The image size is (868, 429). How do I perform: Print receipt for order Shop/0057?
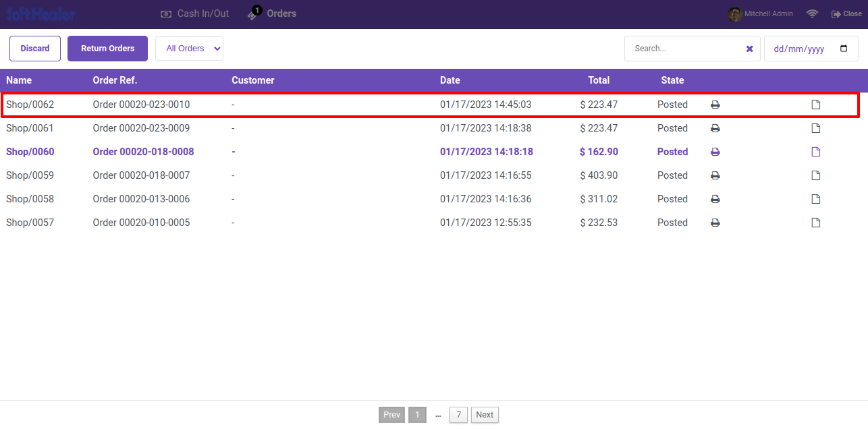point(715,223)
